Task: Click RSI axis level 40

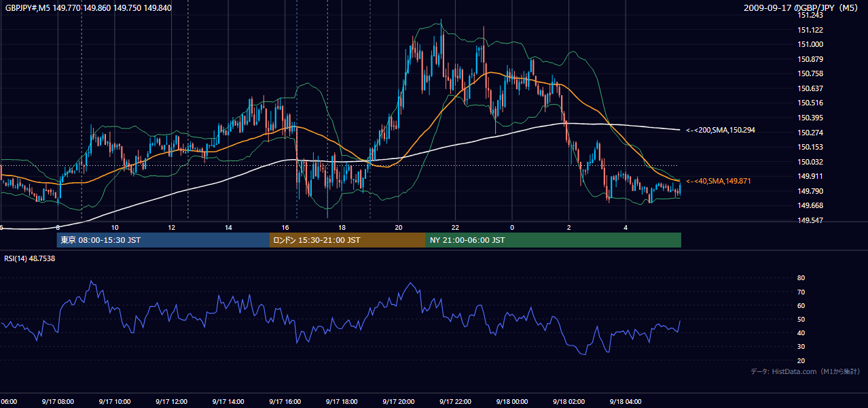Action: click(801, 333)
